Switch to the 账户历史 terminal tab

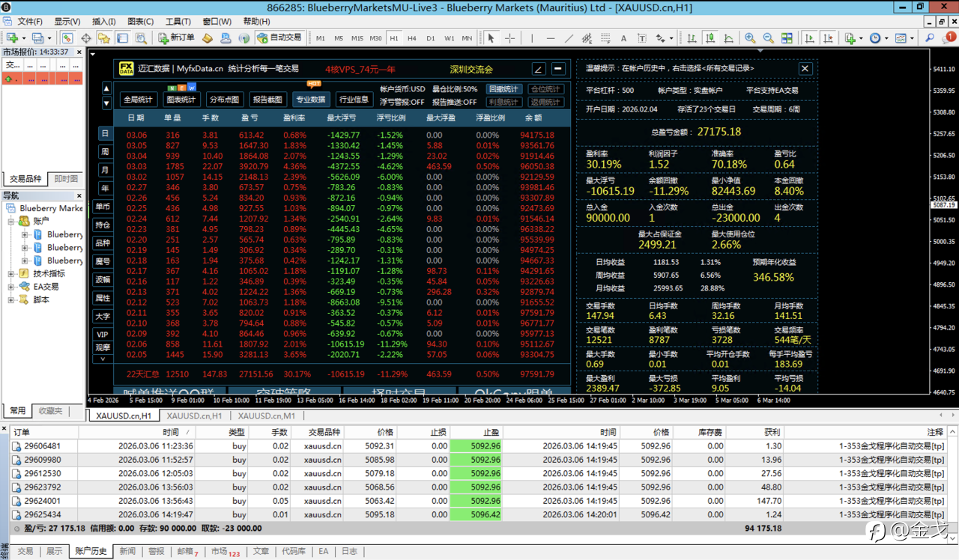(91, 551)
